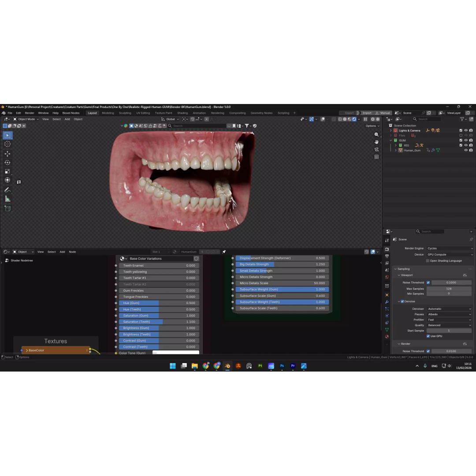Viewport: 476px width, 476px height.
Task: Open the File menu
Action: click(10, 113)
